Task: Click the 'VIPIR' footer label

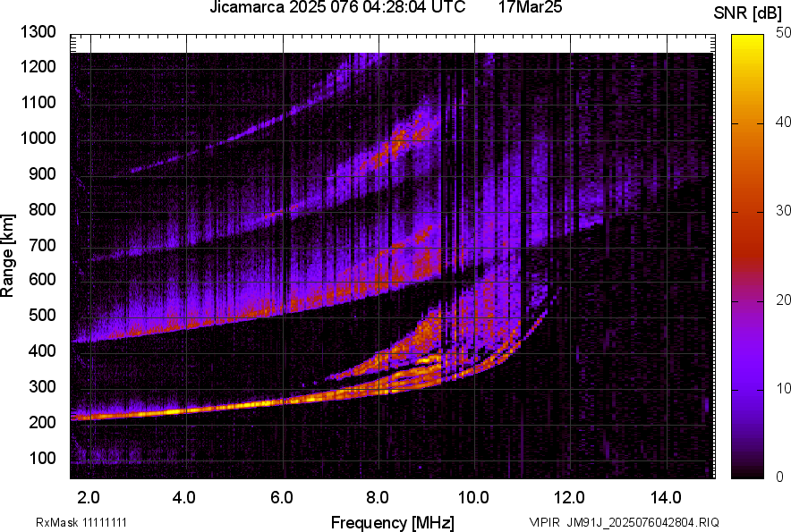Action: 544,522
